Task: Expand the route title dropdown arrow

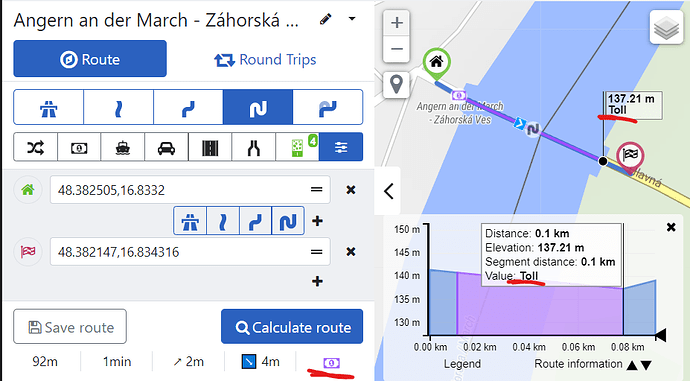Action: [x=352, y=19]
